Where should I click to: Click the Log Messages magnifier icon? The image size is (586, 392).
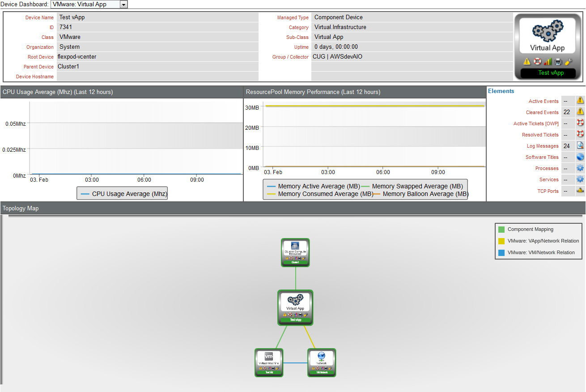point(580,145)
